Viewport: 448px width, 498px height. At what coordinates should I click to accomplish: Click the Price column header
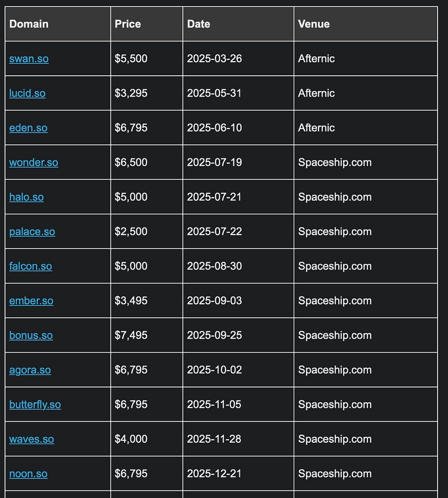(147, 24)
